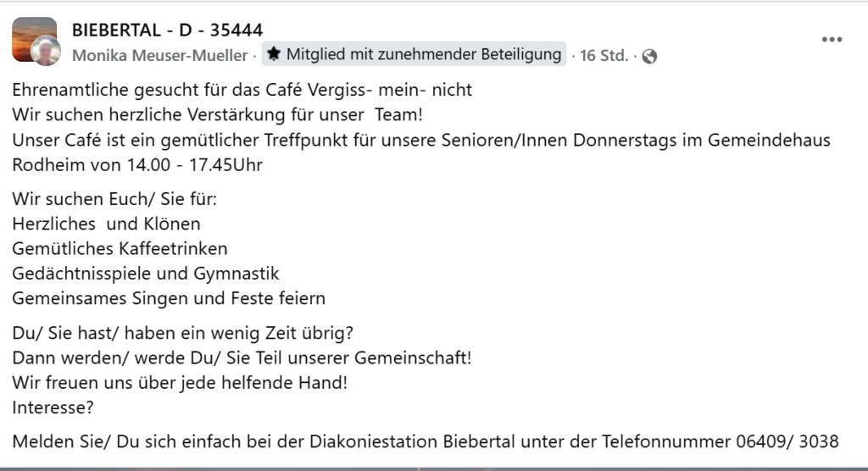
Task: Click the 'Gedächtnisspiele und Gymnastik' line
Action: [x=146, y=274]
